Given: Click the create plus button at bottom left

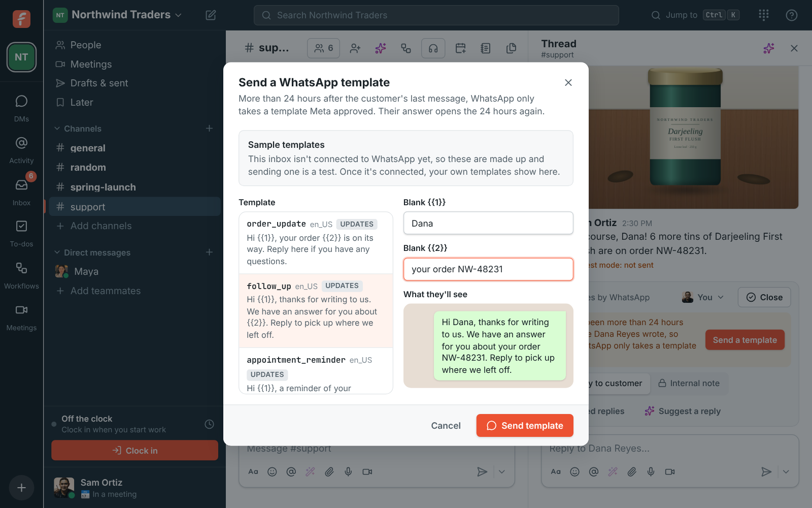Looking at the screenshot, I should (x=21, y=488).
